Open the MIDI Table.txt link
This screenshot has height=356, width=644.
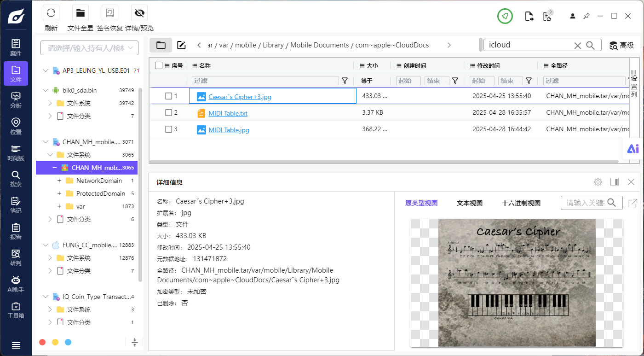[228, 113]
